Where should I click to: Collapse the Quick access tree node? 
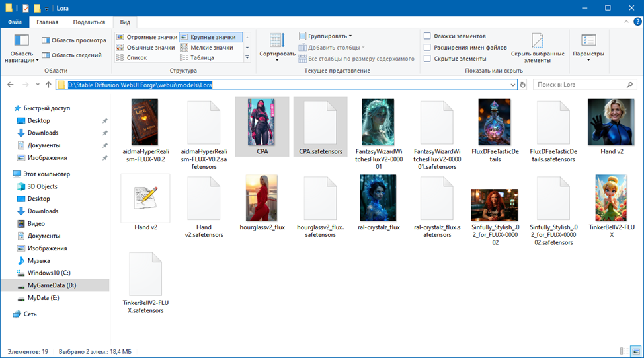coord(8,108)
